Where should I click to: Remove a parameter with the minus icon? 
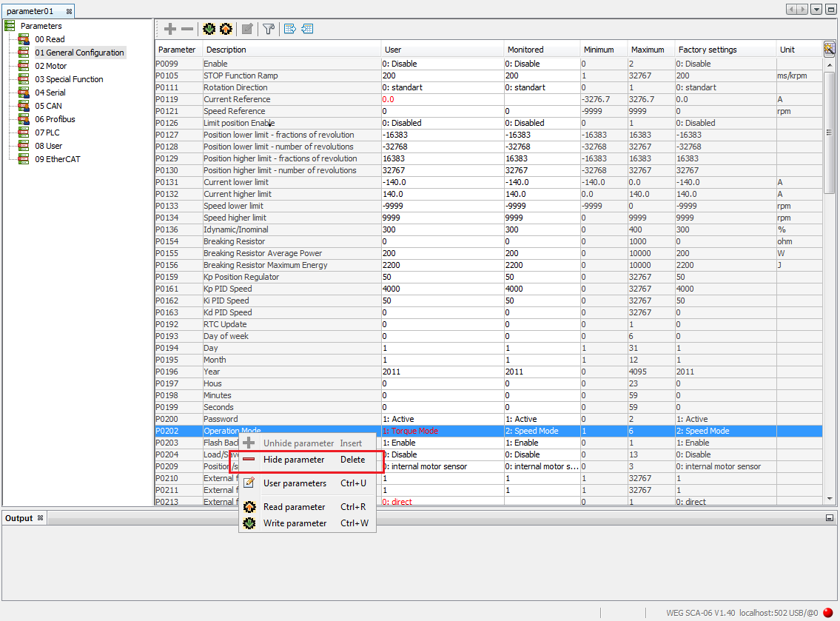click(x=187, y=29)
